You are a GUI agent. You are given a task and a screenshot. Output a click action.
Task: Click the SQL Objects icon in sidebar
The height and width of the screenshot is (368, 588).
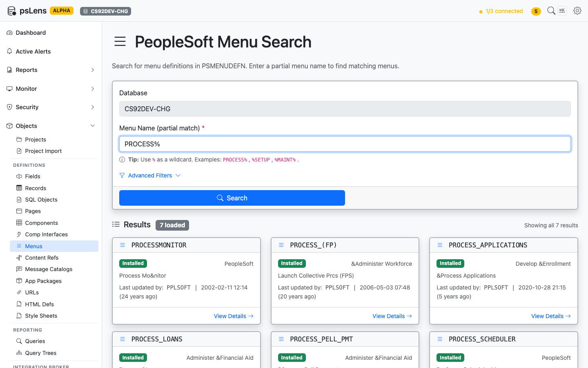tap(19, 200)
